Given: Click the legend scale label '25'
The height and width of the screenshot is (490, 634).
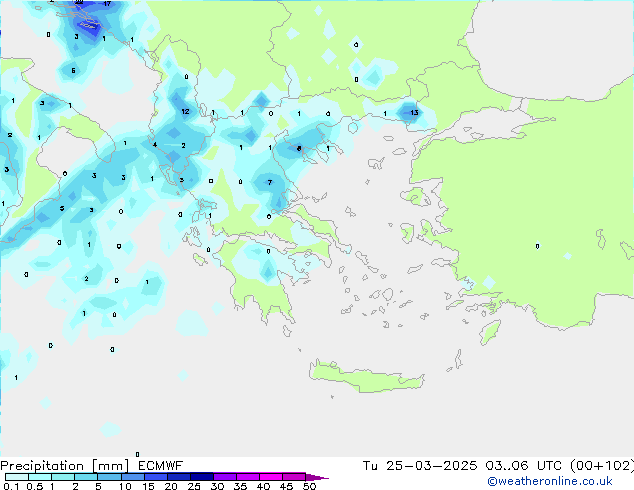Looking at the screenshot, I should point(194,486).
